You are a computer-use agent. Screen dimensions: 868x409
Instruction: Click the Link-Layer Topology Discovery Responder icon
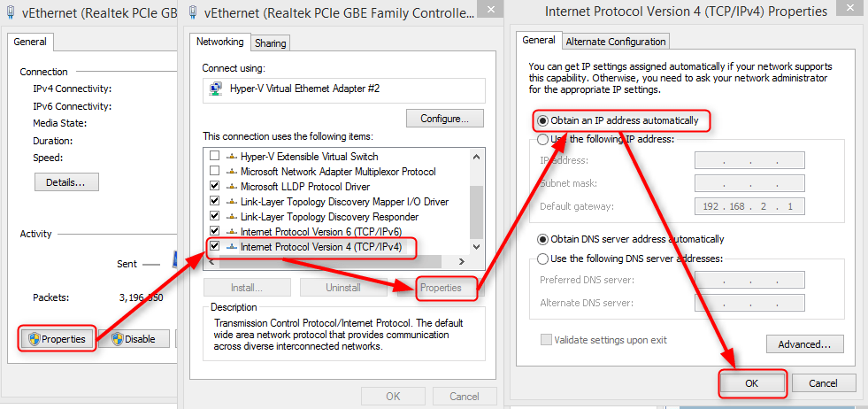(232, 217)
